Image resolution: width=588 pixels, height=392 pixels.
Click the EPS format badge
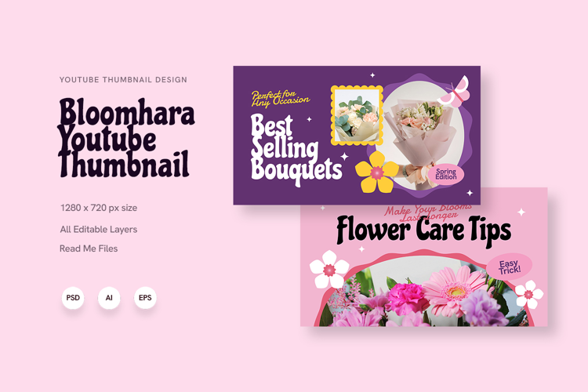(x=145, y=298)
